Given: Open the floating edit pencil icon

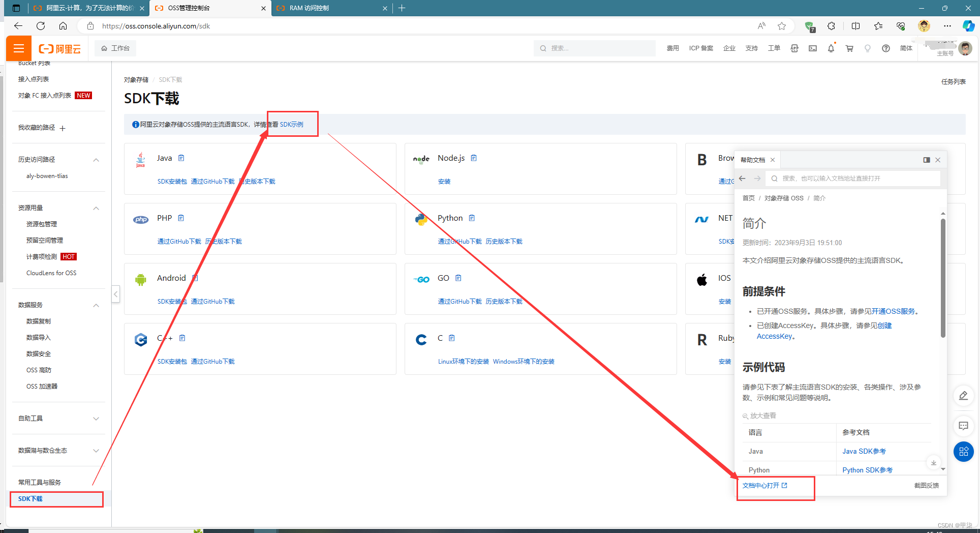Looking at the screenshot, I should coord(963,396).
